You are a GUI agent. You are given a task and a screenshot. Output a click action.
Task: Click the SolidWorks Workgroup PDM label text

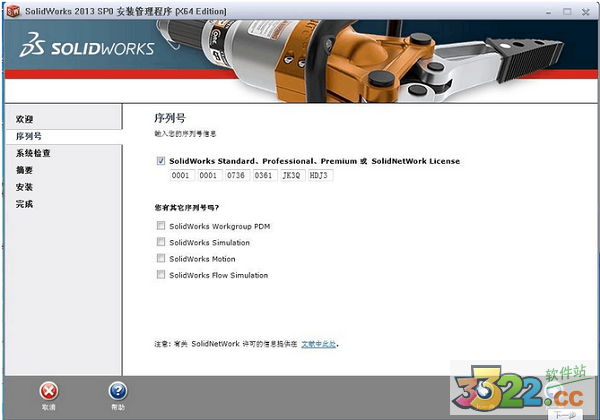click(220, 226)
